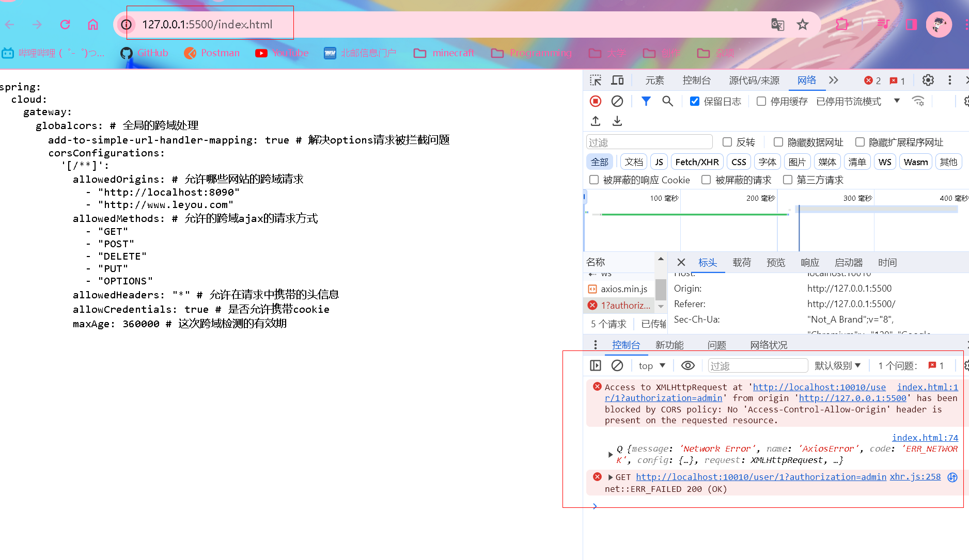
Task: Click the console filter input field
Action: [x=758, y=365]
